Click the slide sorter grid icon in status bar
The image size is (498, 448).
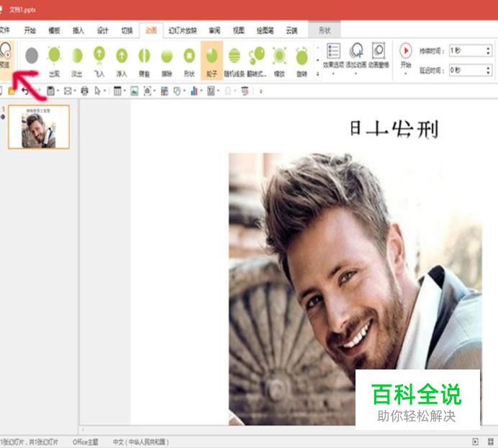click(491, 442)
